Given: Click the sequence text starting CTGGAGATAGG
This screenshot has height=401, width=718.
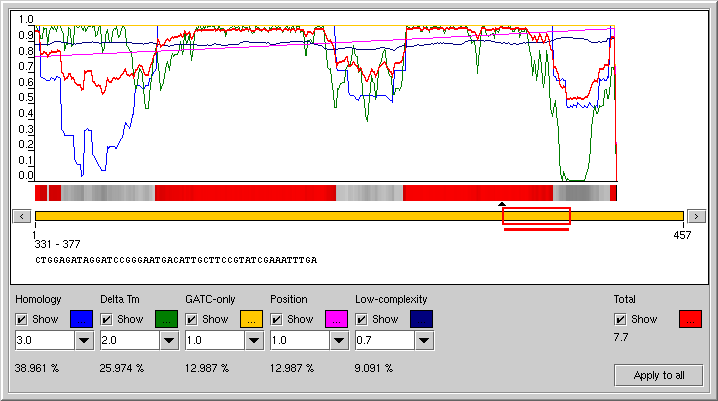Looking at the screenshot, I should (x=176, y=260).
